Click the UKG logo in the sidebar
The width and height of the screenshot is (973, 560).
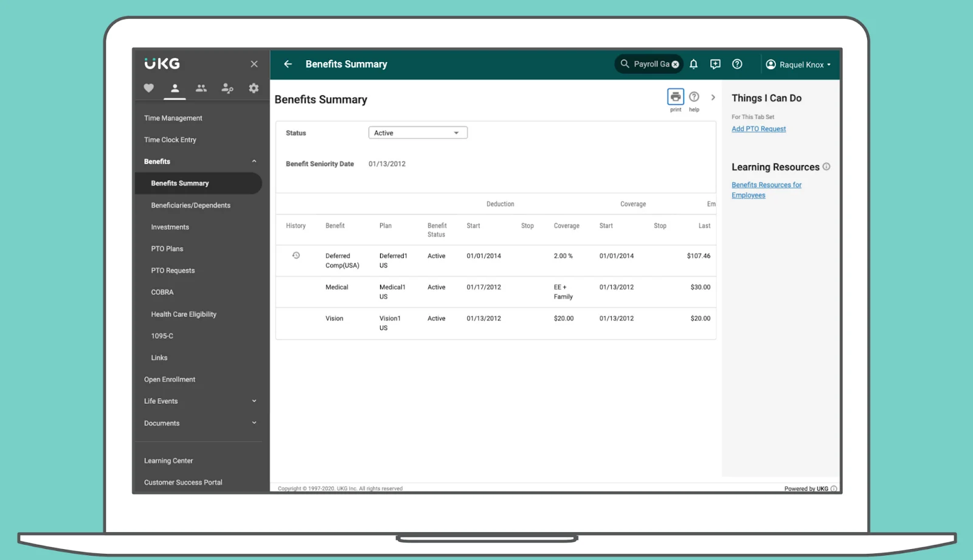(x=162, y=63)
